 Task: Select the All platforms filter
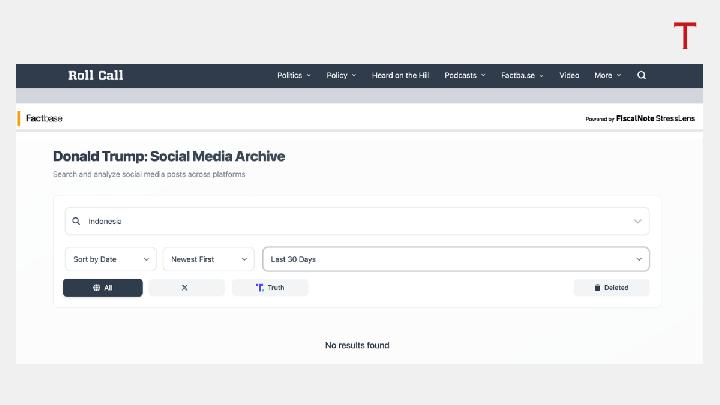[x=103, y=287]
